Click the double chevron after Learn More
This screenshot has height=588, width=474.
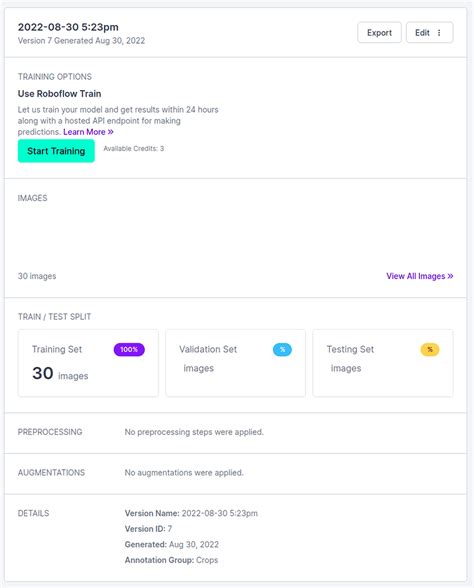(x=111, y=132)
